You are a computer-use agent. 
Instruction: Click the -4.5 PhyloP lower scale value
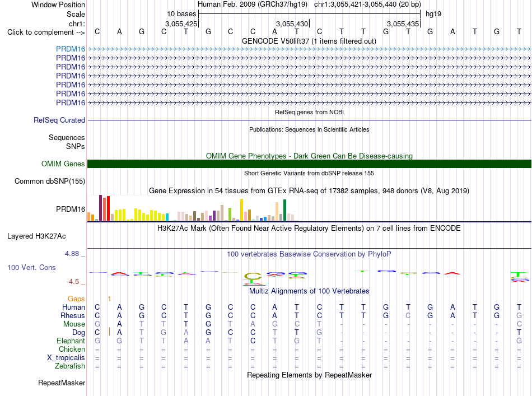point(73,282)
